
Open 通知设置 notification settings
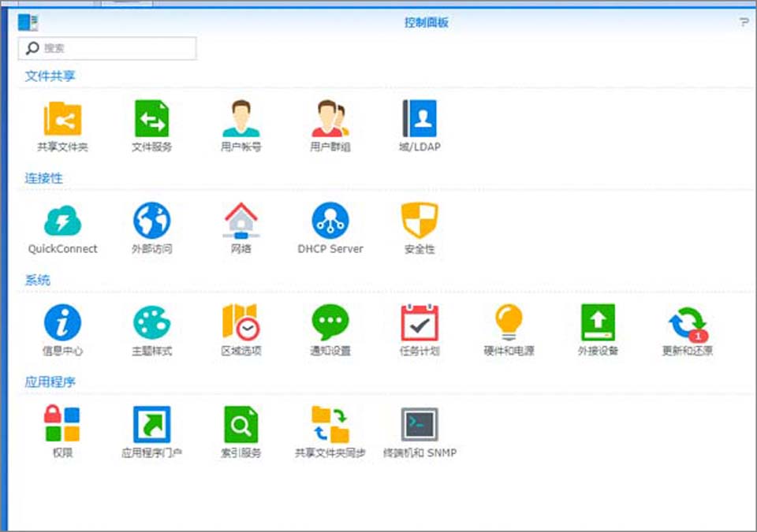pos(330,322)
